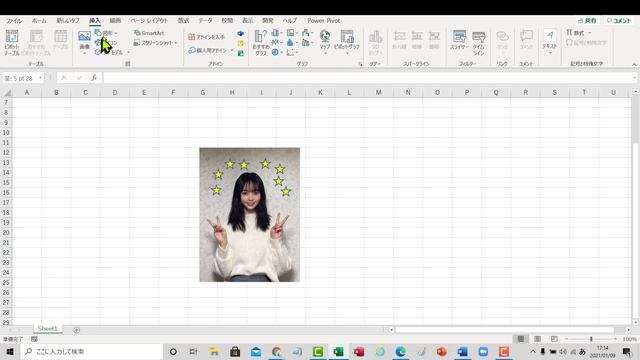Expand the Shapes (図形) dropdown
This screenshot has height=360, width=640.
point(116,33)
